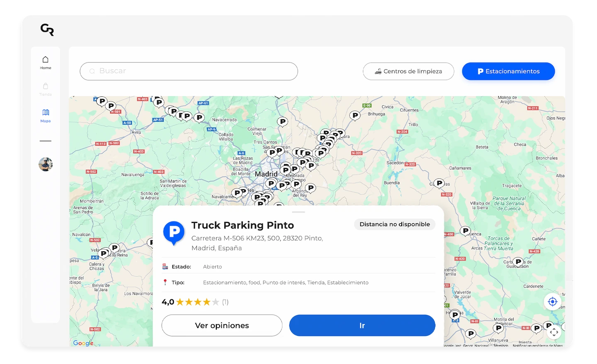Collapse the Truck Parking Pinto card handle
597x364 pixels.
[298, 212]
